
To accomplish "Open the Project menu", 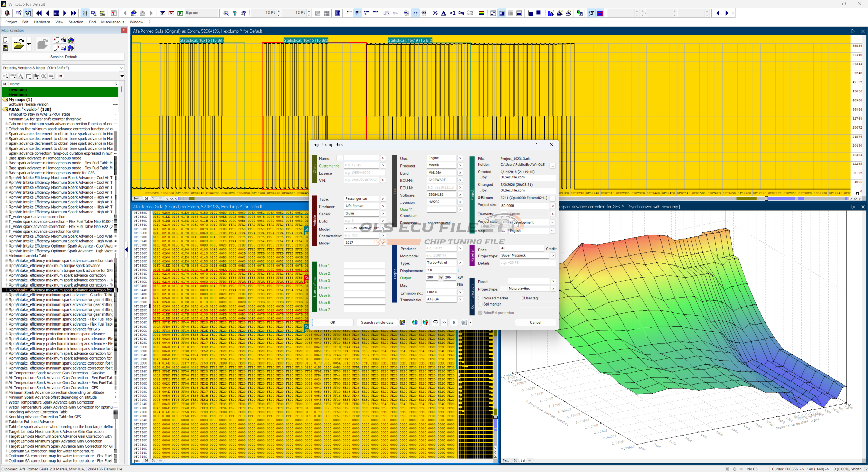I will point(11,22).
